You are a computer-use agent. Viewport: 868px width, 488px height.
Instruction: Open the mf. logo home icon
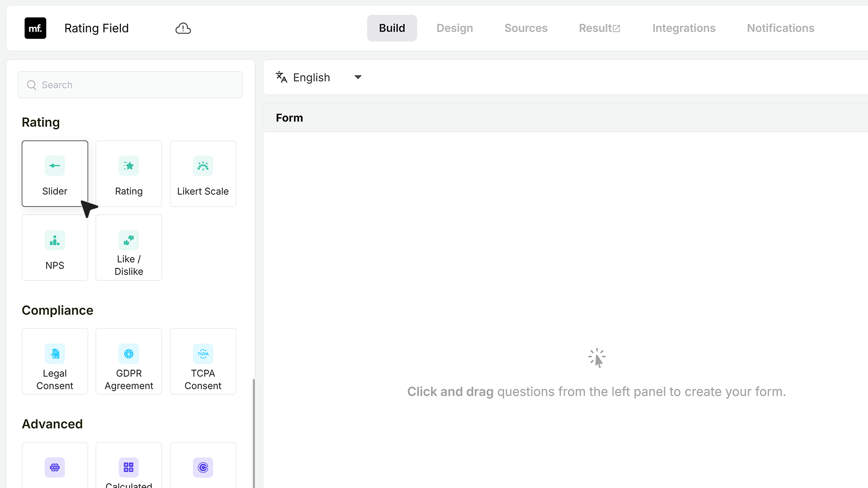[35, 28]
